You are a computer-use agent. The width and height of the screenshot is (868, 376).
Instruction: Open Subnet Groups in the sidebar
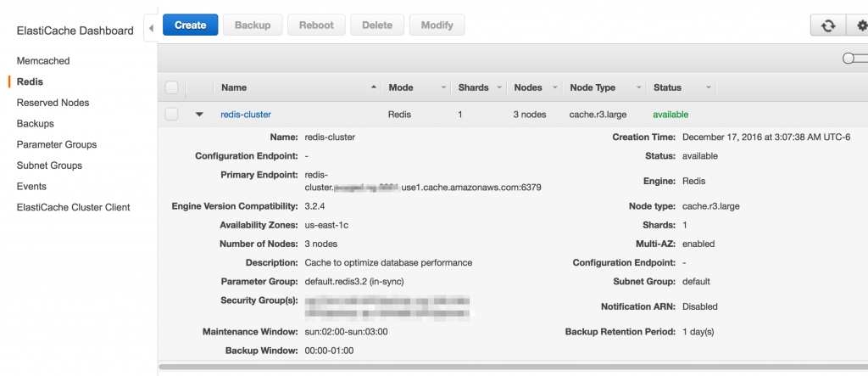coord(49,166)
